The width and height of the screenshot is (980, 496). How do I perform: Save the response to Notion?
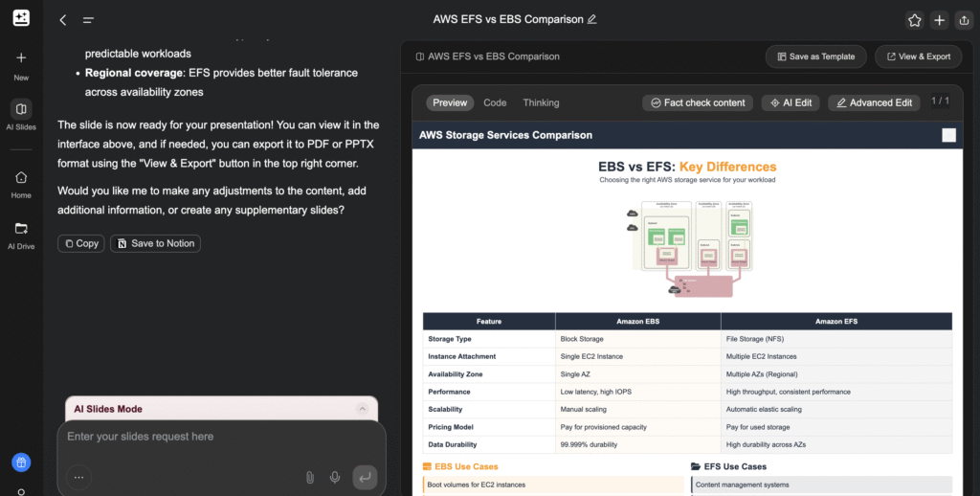pos(156,243)
